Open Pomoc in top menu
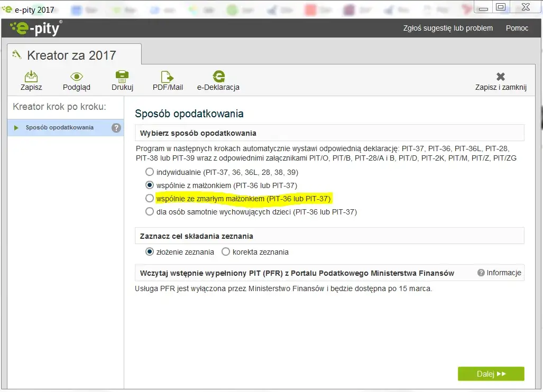This screenshot has width=543, height=392. coord(517,28)
